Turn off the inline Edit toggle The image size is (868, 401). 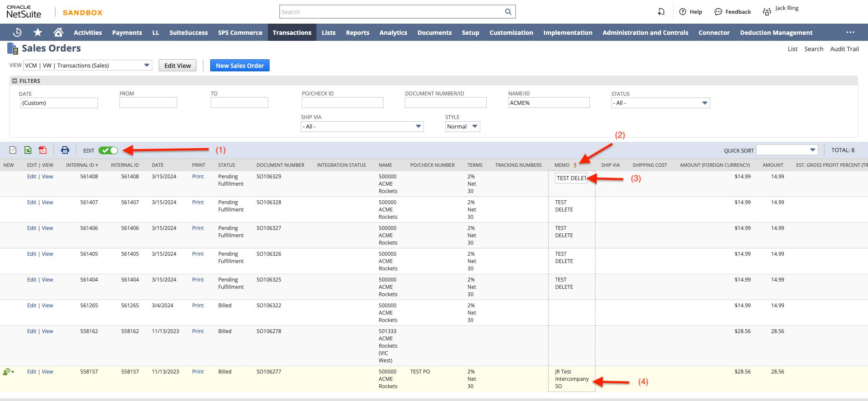(x=108, y=150)
